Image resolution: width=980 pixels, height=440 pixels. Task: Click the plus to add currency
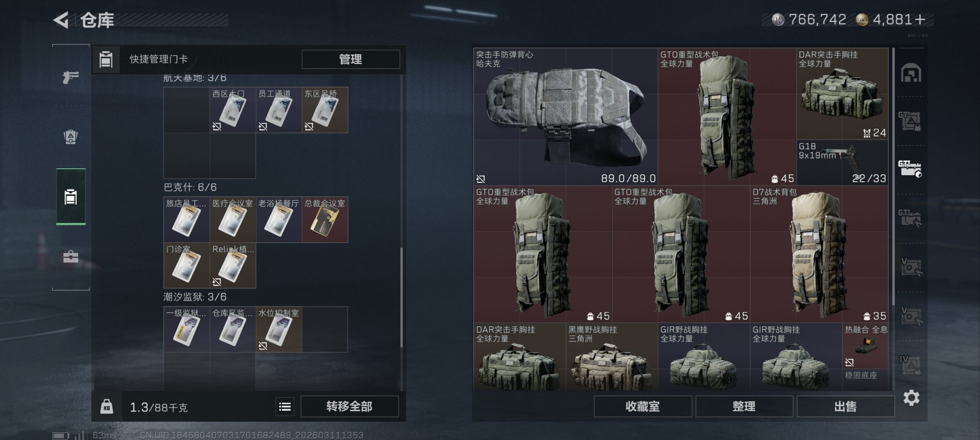point(920,19)
